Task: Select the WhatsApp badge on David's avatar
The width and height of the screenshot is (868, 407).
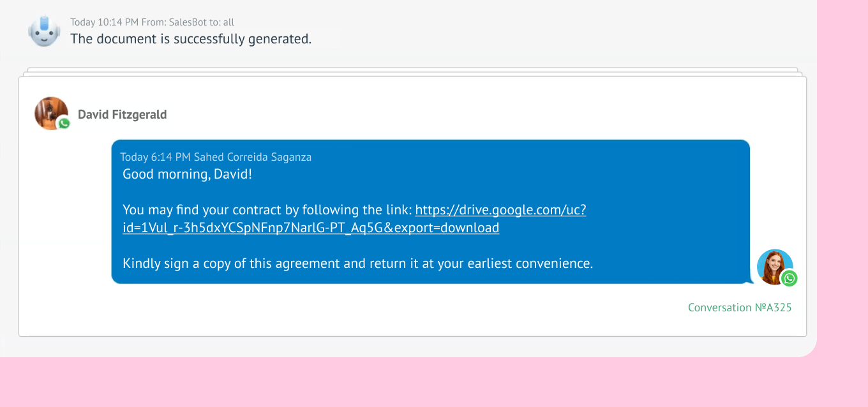Action: (x=63, y=123)
